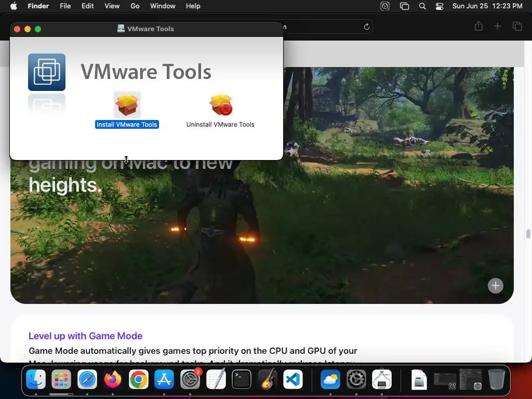Open Visual Studio Code from the Dock

coord(293,379)
